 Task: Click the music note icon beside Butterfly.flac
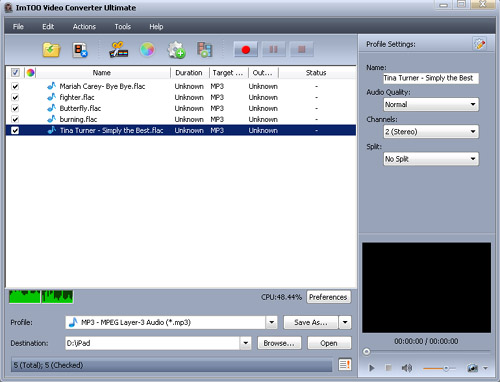click(x=51, y=108)
